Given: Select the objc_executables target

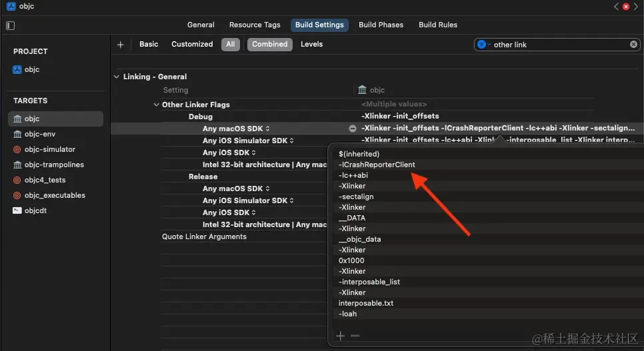Looking at the screenshot, I should 55,195.
